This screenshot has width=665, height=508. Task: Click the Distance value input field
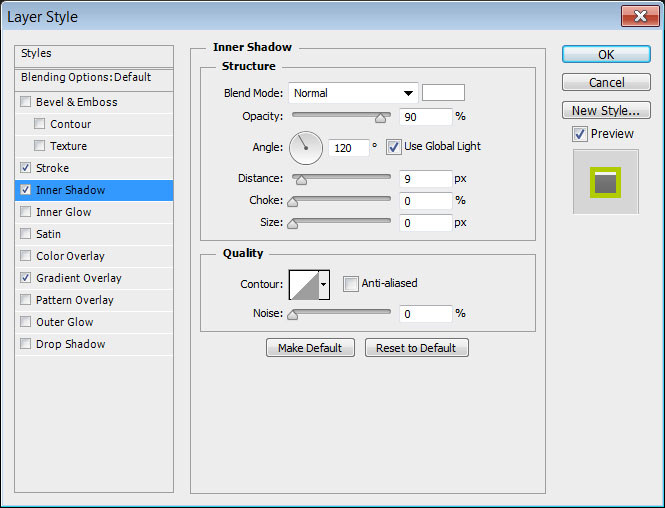[424, 179]
